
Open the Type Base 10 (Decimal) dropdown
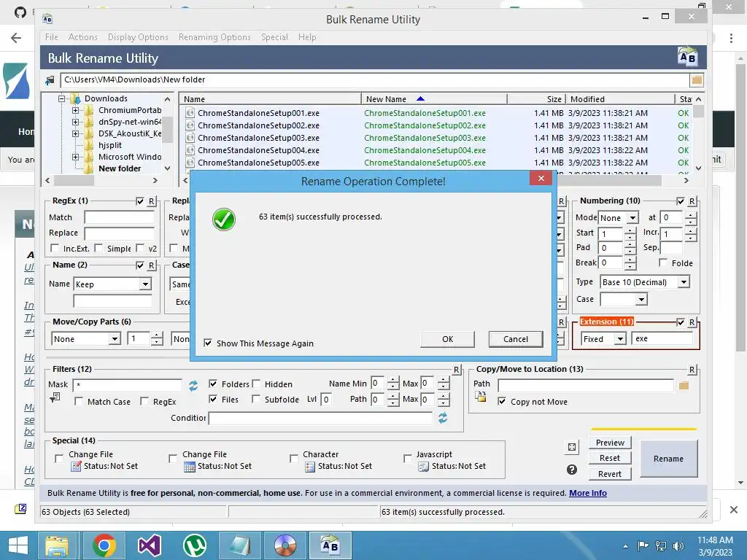[684, 282]
